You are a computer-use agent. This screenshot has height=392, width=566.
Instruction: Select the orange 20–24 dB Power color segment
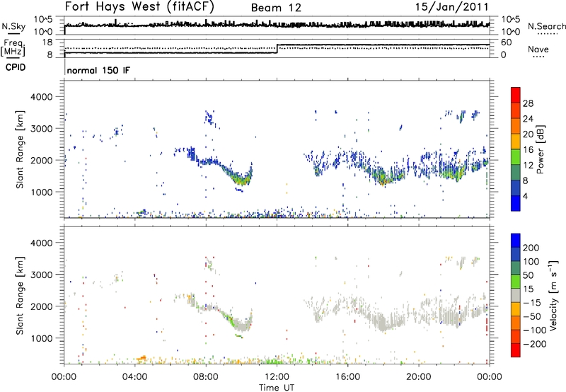(516, 127)
